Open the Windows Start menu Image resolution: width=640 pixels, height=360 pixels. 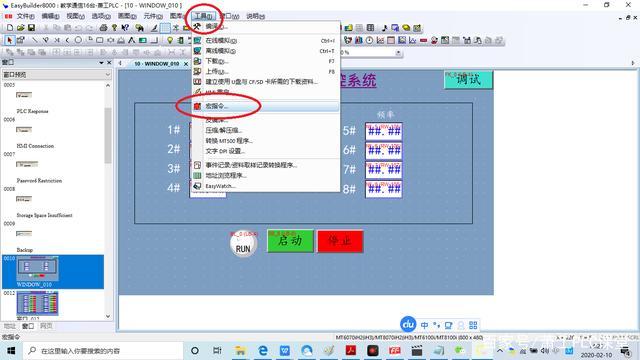11,351
